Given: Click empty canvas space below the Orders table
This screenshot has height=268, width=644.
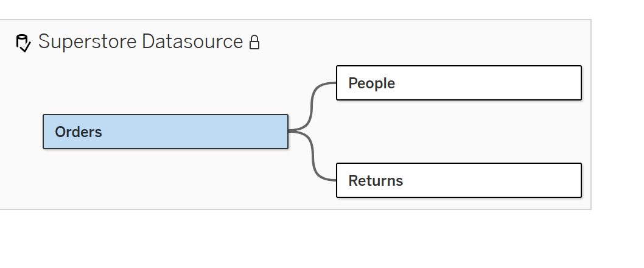Looking at the screenshot, I should [164, 180].
